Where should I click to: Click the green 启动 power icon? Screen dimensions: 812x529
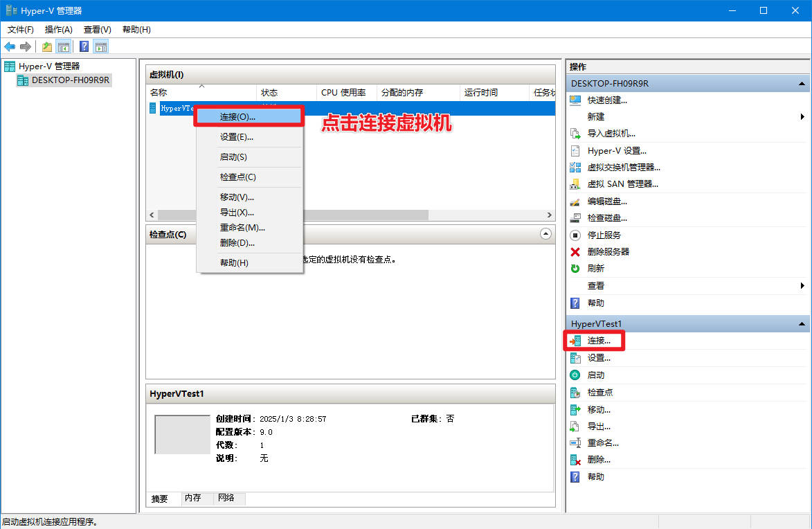(x=575, y=375)
